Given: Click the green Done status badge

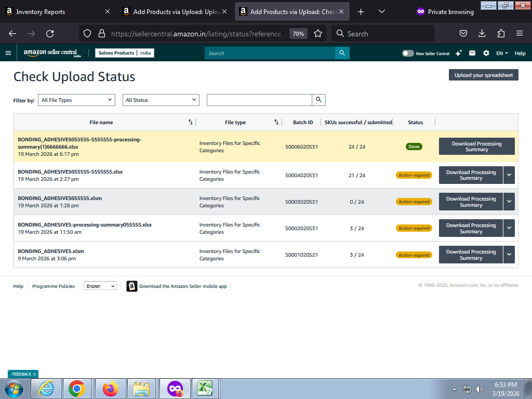Looking at the screenshot, I should [x=414, y=147].
